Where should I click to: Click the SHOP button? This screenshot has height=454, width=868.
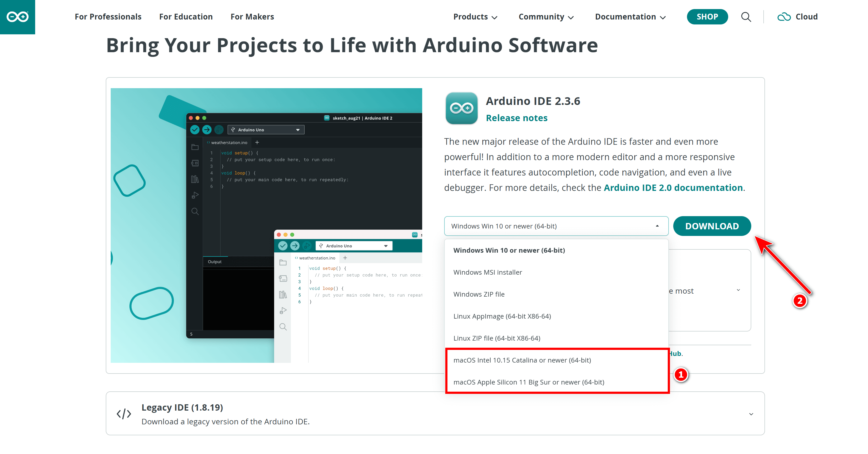(707, 17)
